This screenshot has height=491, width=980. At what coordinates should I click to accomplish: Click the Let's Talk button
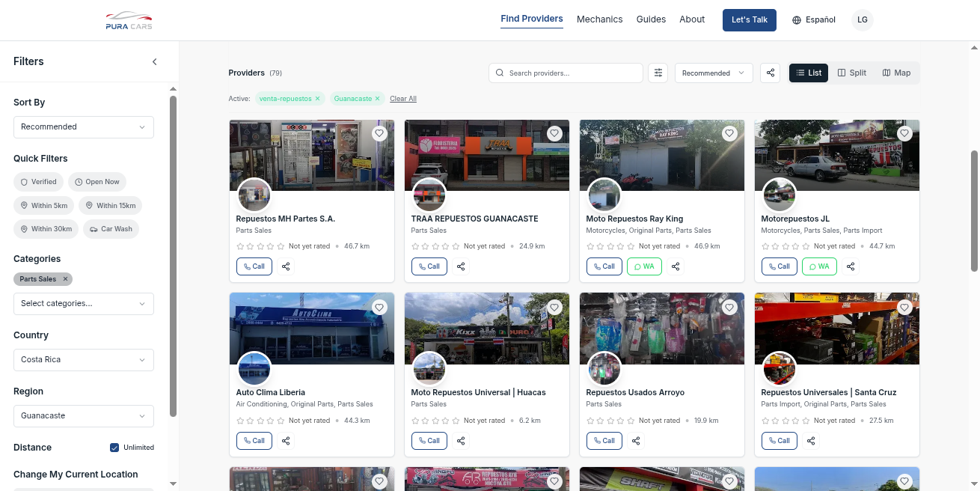pyautogui.click(x=750, y=20)
